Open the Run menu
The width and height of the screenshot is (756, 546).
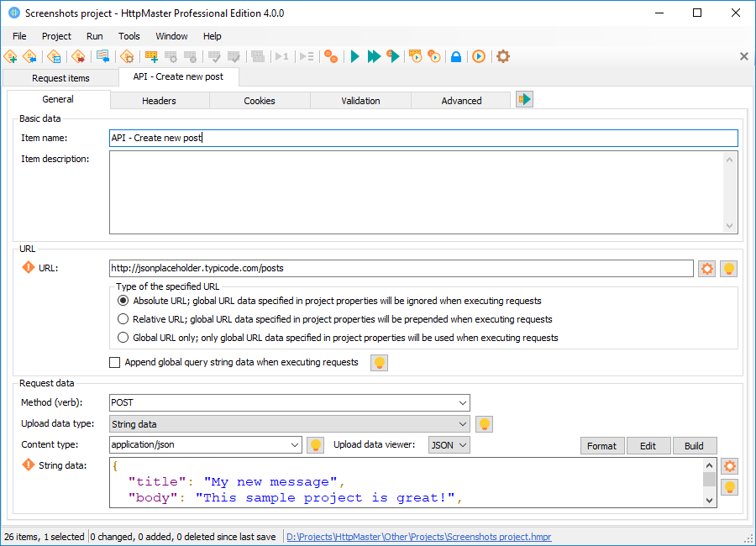(94, 36)
